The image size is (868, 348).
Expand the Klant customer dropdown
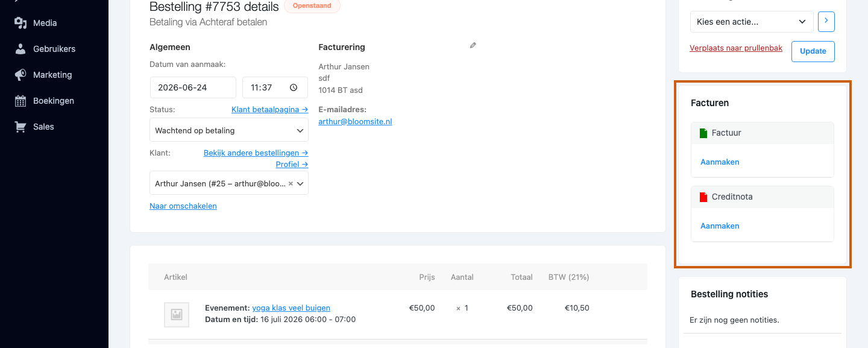click(x=229, y=183)
